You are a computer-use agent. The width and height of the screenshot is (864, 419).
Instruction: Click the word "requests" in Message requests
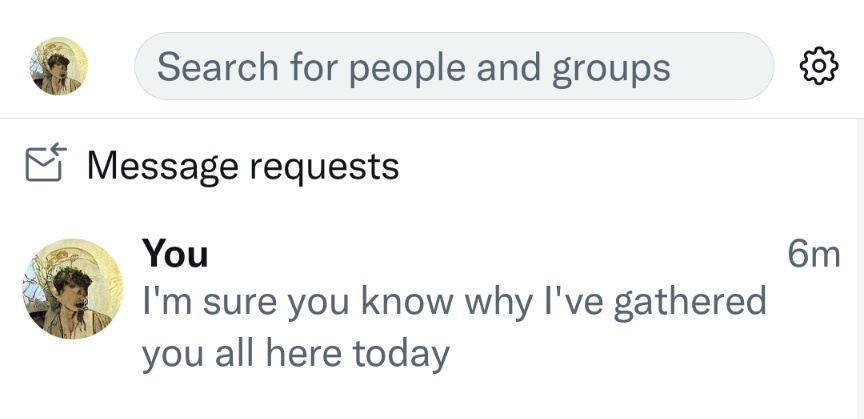[x=324, y=166]
